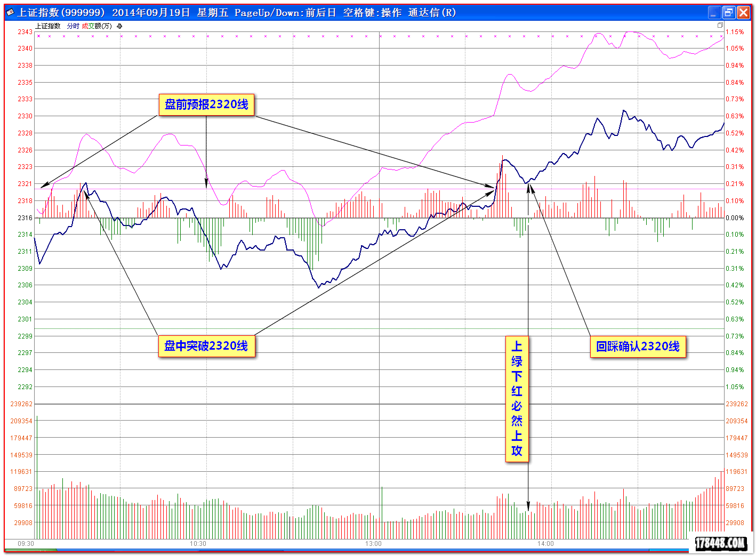Viewport: 756px width, 556px height.
Task: Click the 2340 price axis value
Action: click(25, 49)
